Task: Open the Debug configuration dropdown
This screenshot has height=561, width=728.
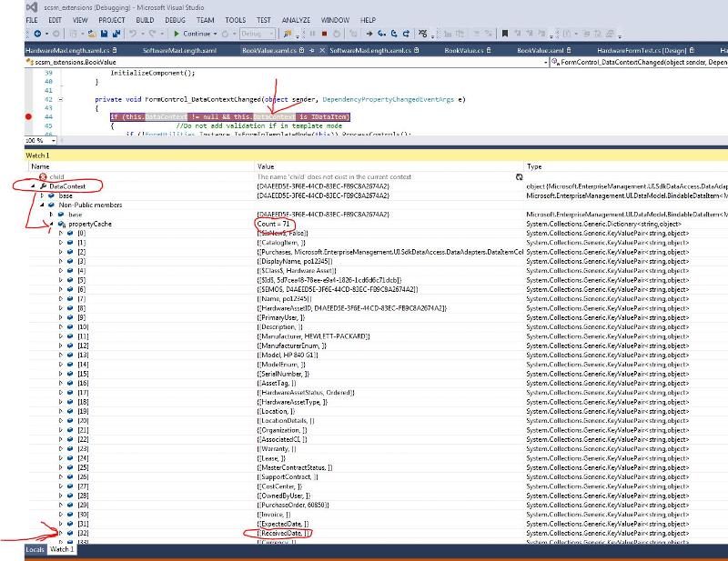Action: (258, 34)
